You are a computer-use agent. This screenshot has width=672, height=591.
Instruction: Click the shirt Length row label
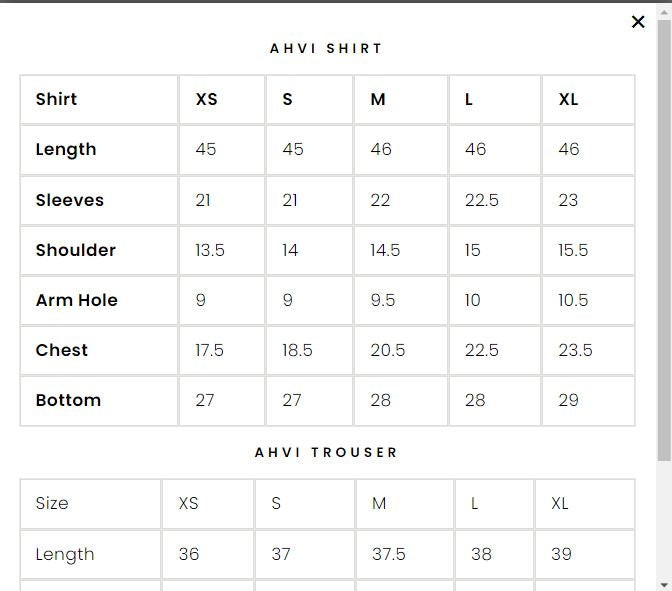(66, 149)
